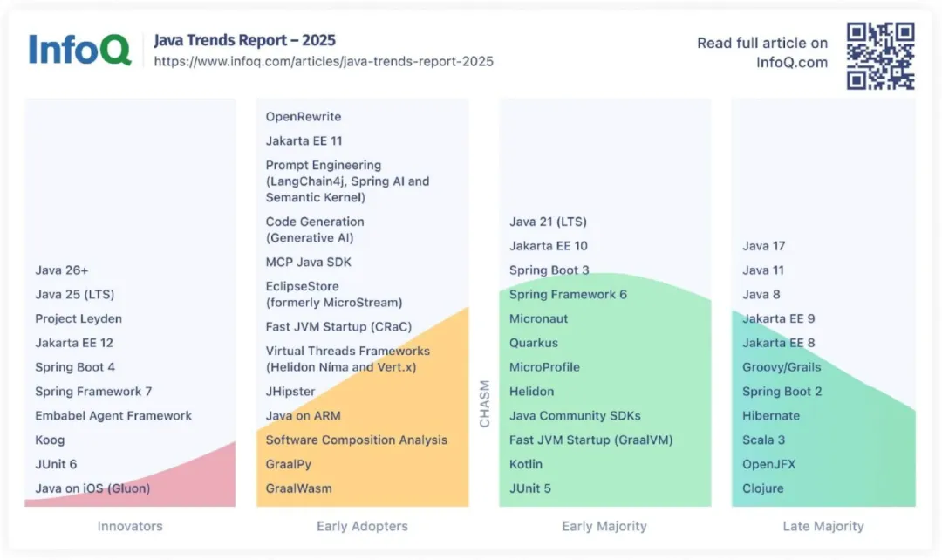Screen dimensions: 942x560
Task: Open the java-trends-report-2025 article URL
Action: (x=324, y=61)
